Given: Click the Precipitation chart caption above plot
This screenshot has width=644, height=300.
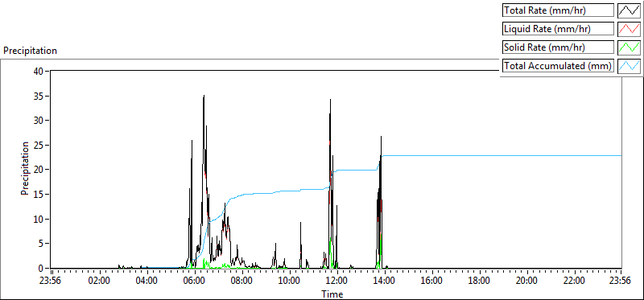Looking at the screenshot, I should [30, 51].
